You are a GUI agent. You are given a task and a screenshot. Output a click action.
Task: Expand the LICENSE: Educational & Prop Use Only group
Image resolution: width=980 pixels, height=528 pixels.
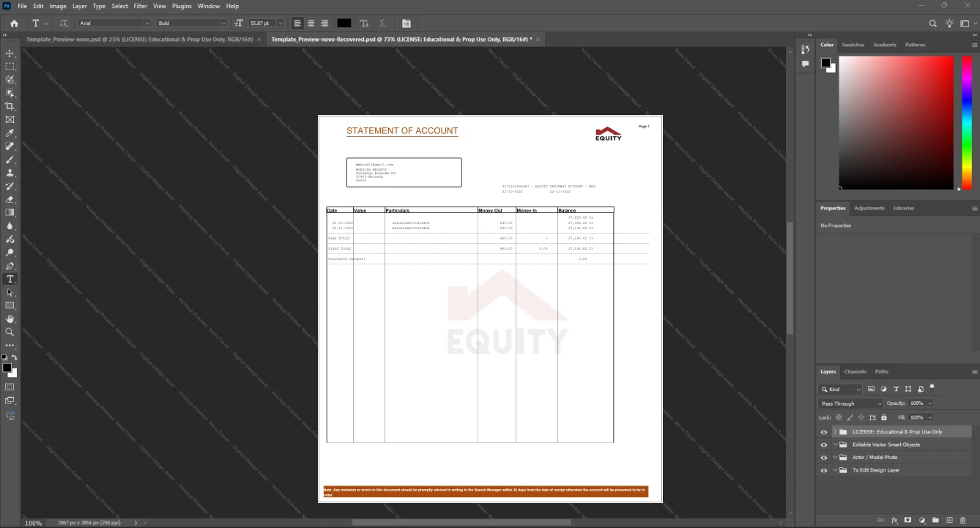click(x=835, y=432)
